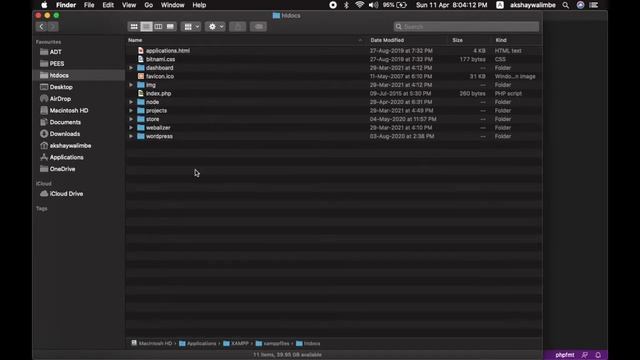
Task: Click the volume menu bar icon
Action: pos(373,5)
